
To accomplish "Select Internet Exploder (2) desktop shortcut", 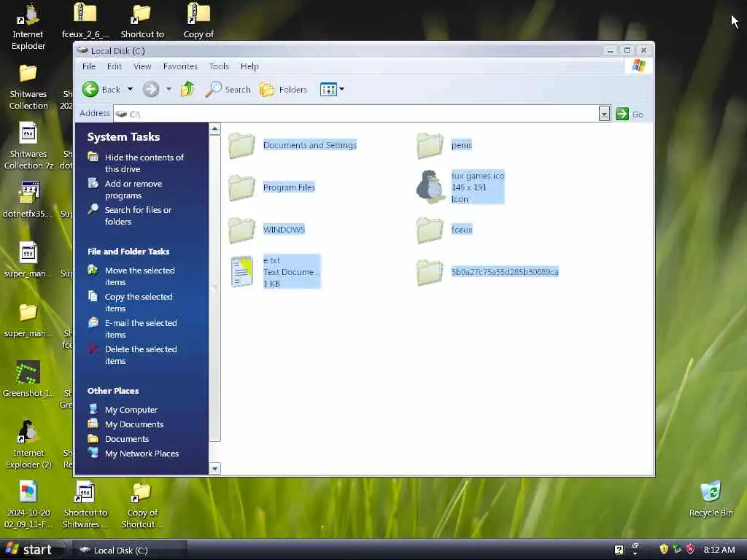I will 28,445.
